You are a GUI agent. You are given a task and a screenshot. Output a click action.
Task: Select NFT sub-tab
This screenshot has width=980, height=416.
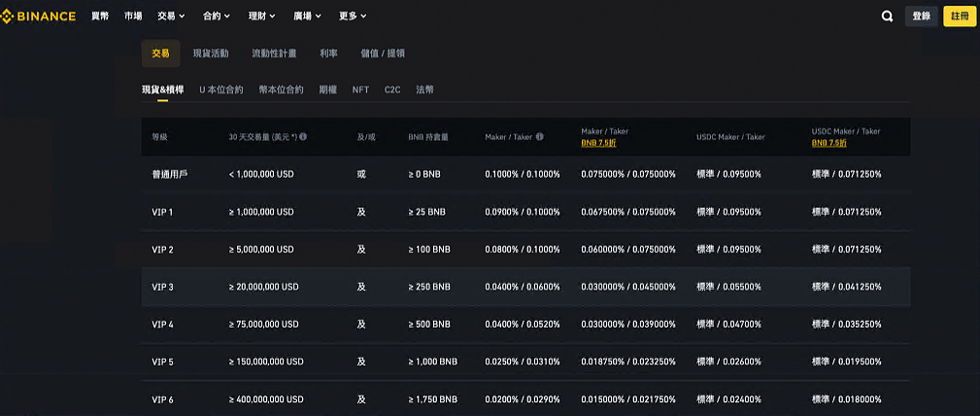click(x=360, y=90)
